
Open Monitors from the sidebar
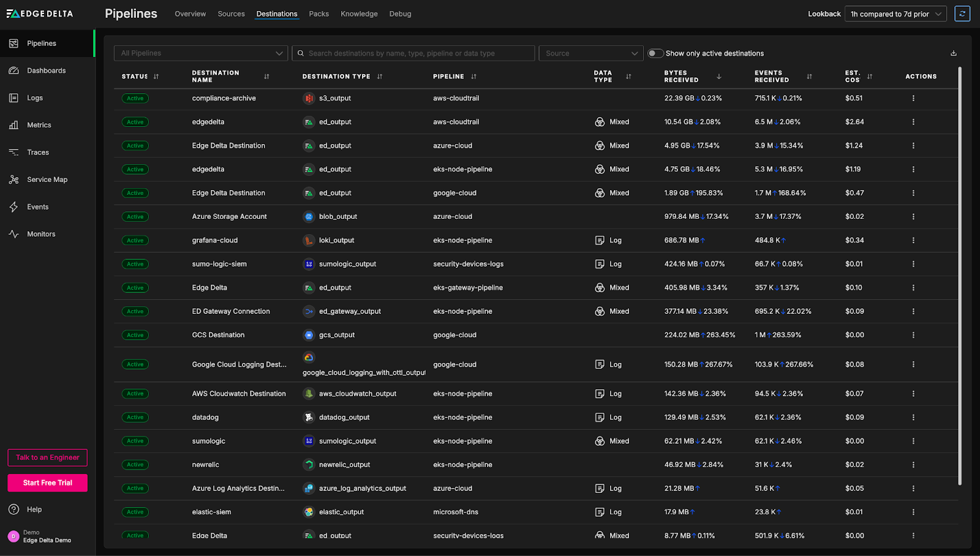41,234
